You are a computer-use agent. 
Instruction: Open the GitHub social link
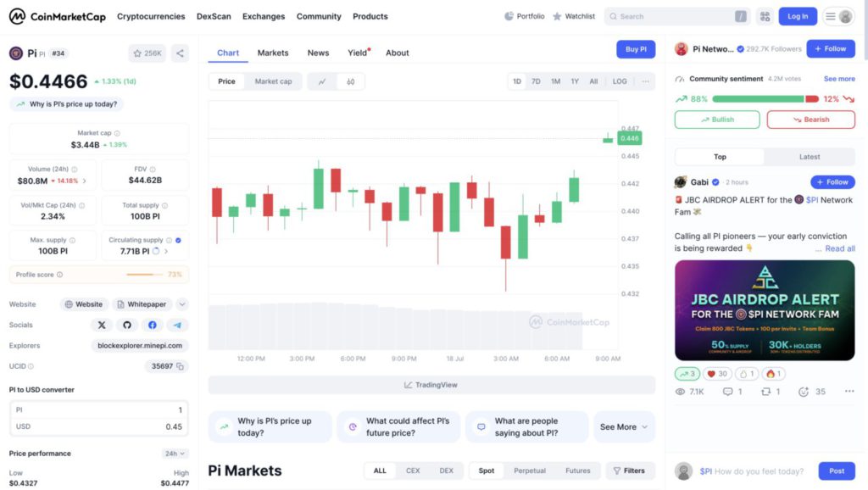click(x=127, y=325)
